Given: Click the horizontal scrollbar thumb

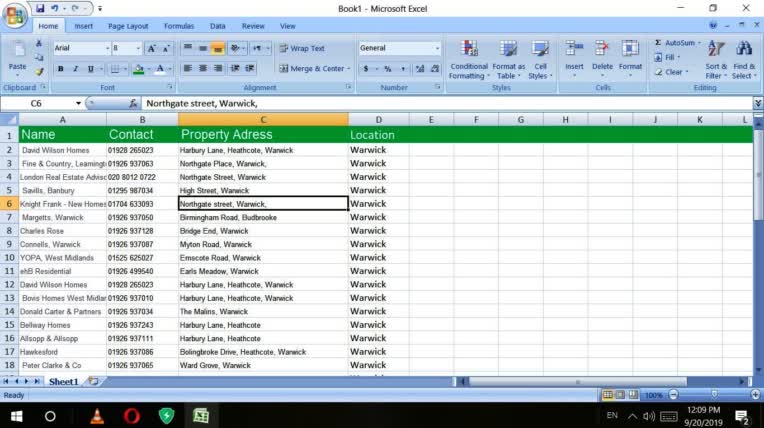Looking at the screenshot, I should point(577,382).
